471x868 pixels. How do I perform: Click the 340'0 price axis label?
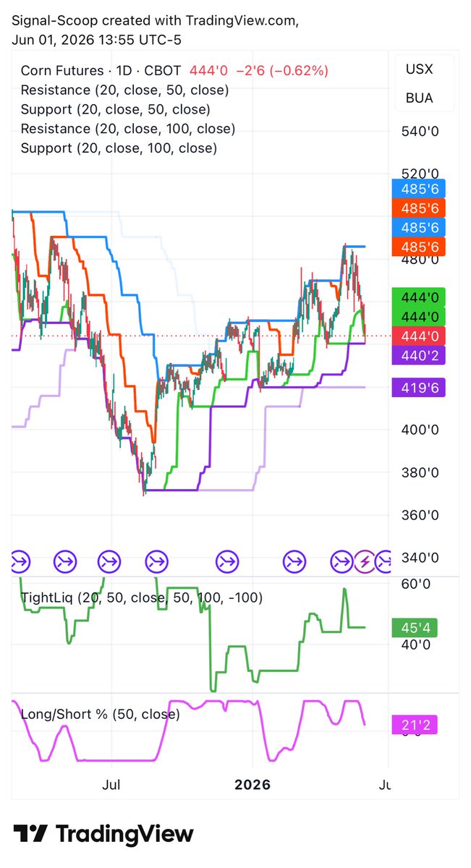[x=421, y=558]
